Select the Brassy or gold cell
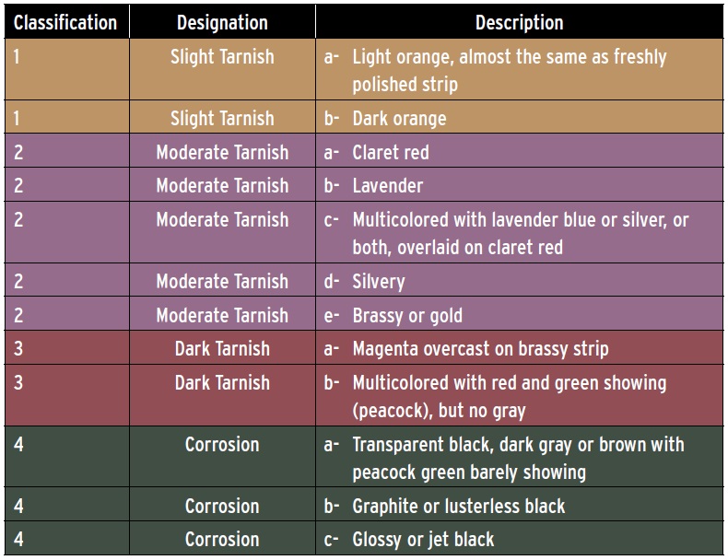Image resolution: width=728 pixels, height=560 pixels. pyautogui.click(x=519, y=314)
